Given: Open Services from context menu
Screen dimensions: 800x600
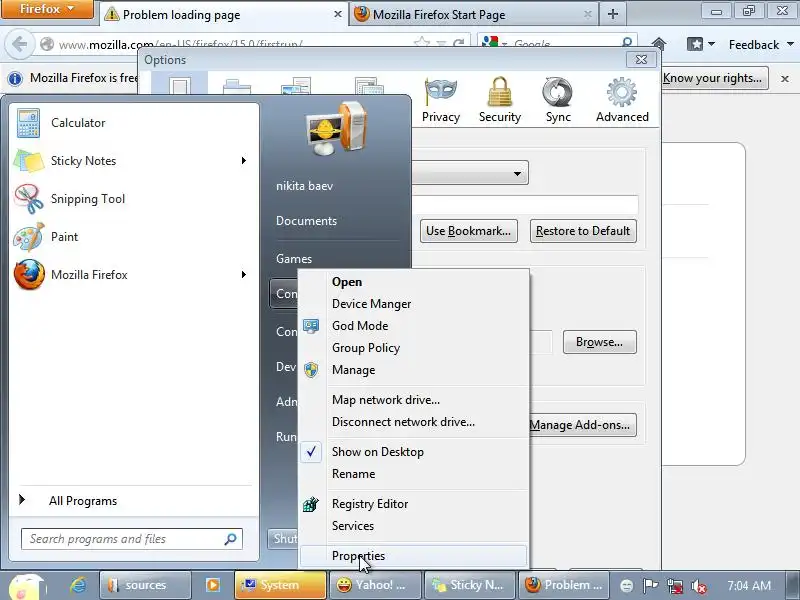Looking at the screenshot, I should pos(413,526).
